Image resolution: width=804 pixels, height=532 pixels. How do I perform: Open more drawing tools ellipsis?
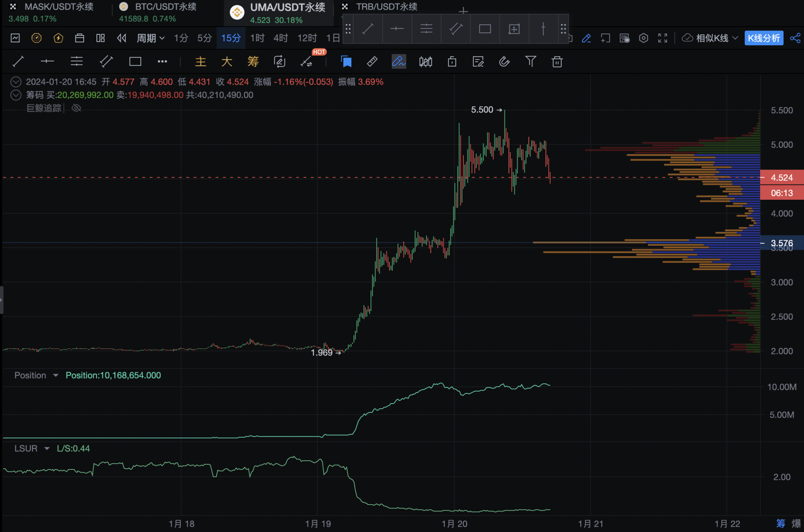click(162, 61)
